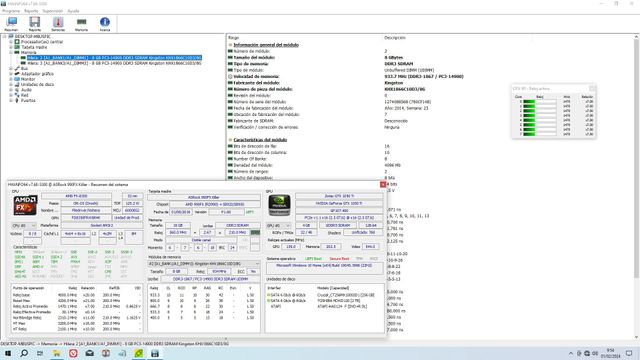Expand the Monitor tree node
Viewport: 640px width, 360px height.
[x=11, y=79]
